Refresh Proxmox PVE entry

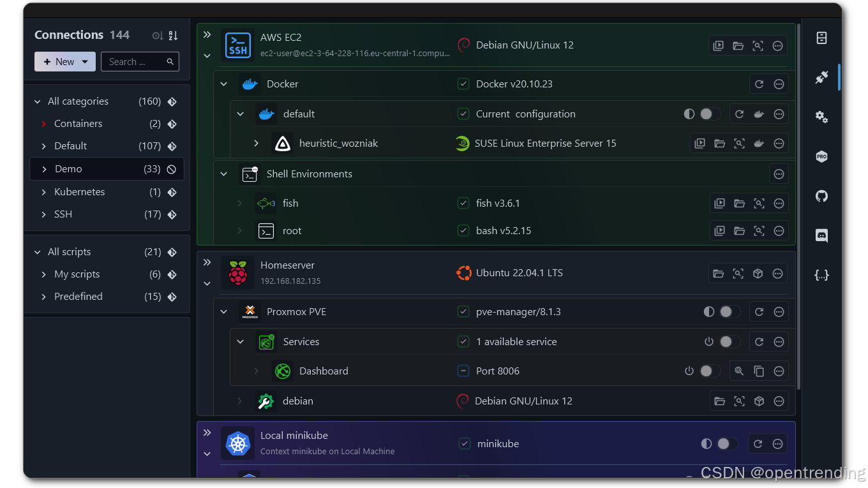click(x=759, y=312)
